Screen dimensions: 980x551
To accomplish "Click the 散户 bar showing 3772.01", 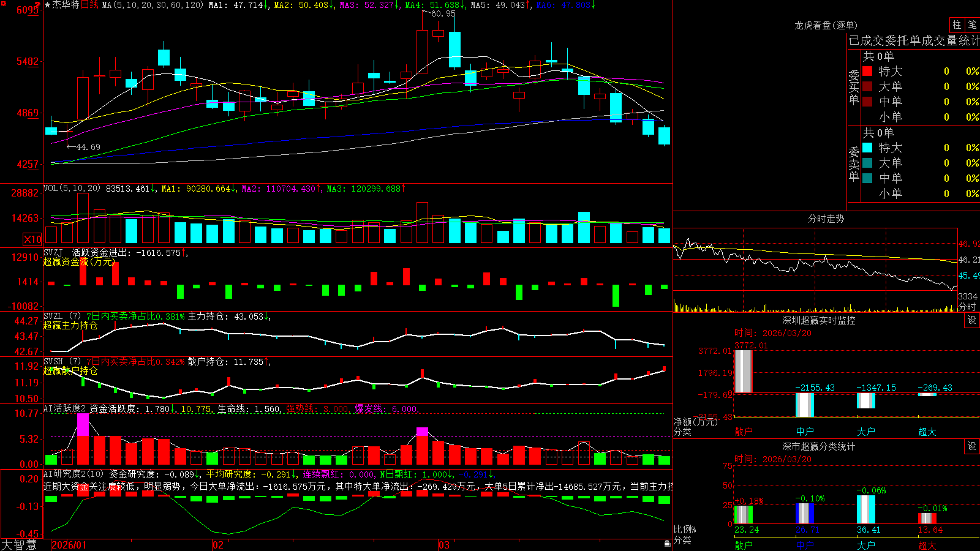I will (744, 371).
